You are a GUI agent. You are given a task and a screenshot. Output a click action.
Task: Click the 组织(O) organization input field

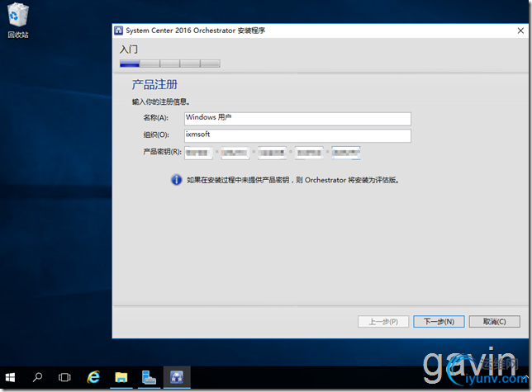[x=297, y=135]
